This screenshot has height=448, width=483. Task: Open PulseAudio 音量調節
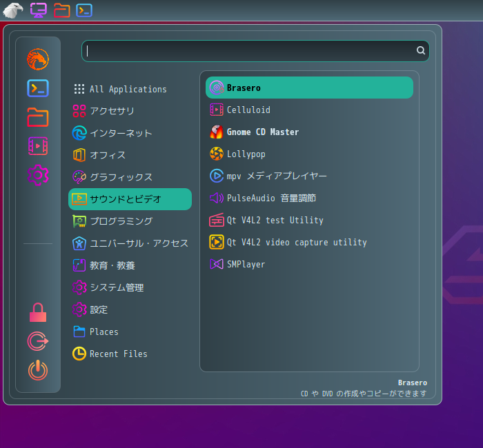tap(309, 198)
